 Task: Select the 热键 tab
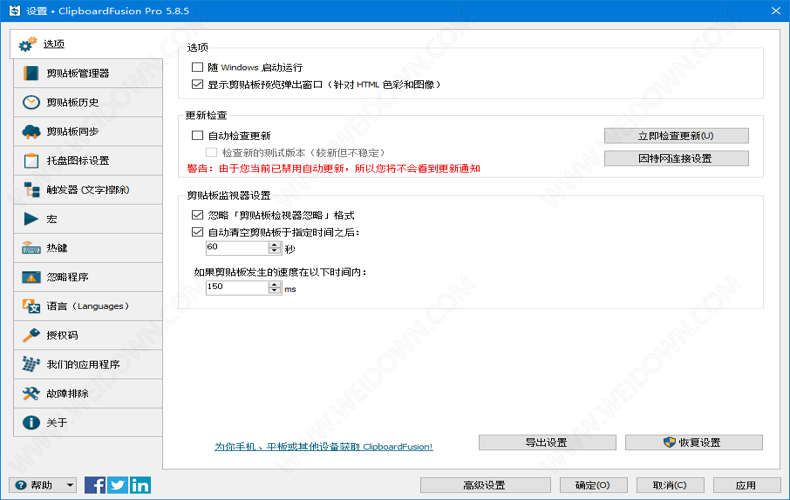[x=88, y=248]
